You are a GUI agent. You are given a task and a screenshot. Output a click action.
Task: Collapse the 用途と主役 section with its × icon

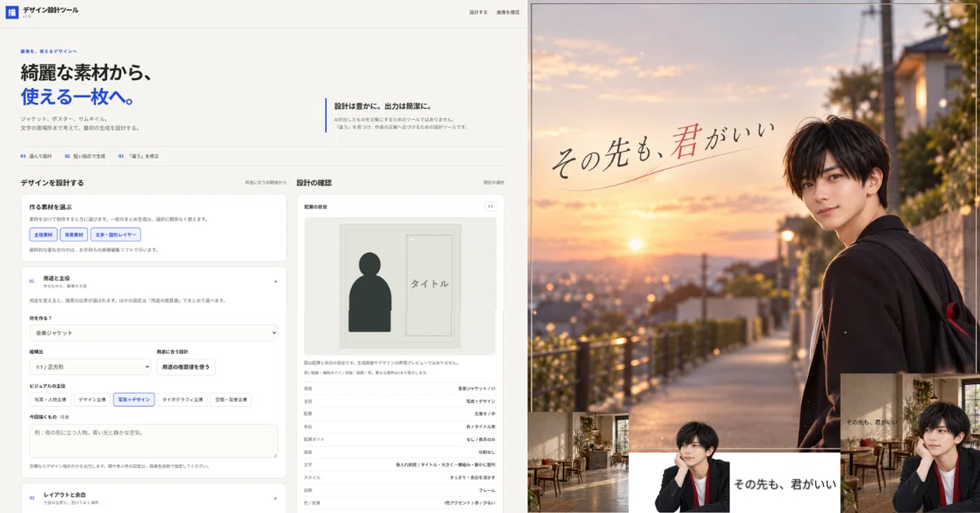(x=275, y=281)
